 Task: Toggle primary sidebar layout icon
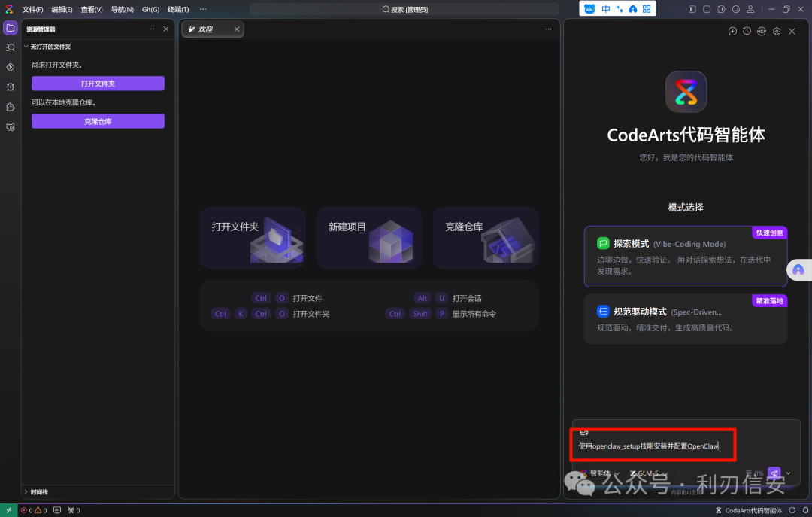pyautogui.click(x=692, y=9)
